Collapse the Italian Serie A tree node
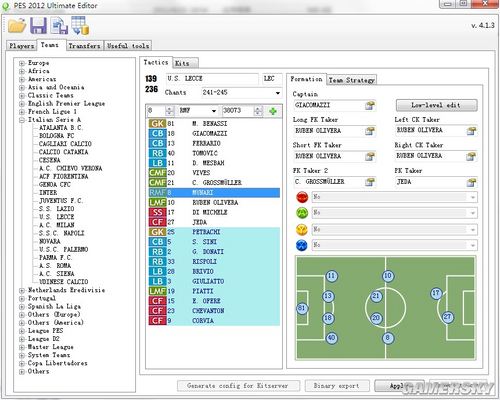The width and height of the screenshot is (500, 400). 22,120
